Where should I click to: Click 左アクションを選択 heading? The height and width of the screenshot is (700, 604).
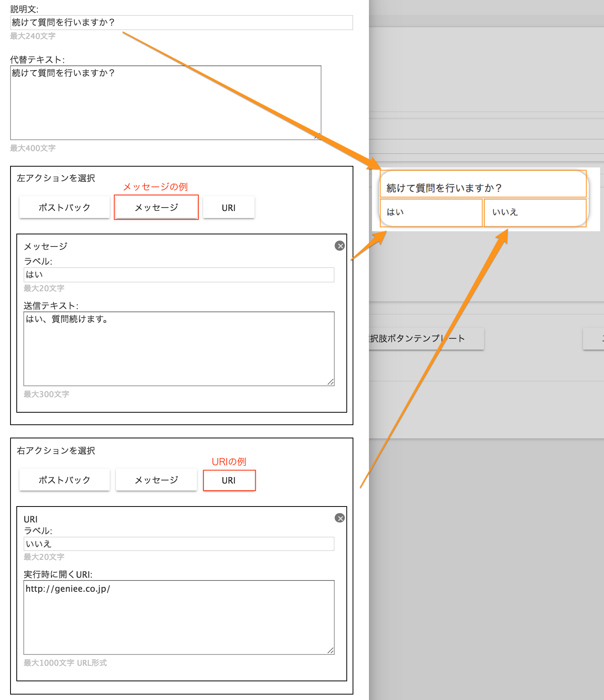click(56, 178)
